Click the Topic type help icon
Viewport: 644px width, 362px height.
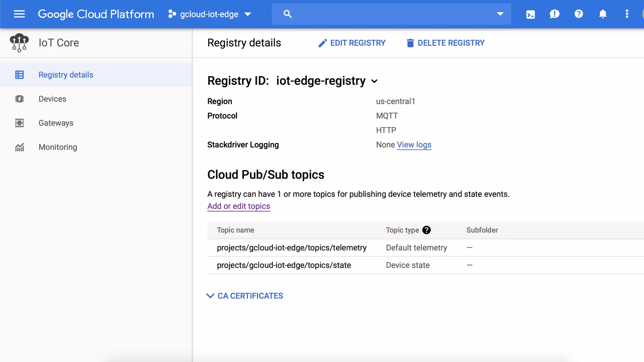426,230
